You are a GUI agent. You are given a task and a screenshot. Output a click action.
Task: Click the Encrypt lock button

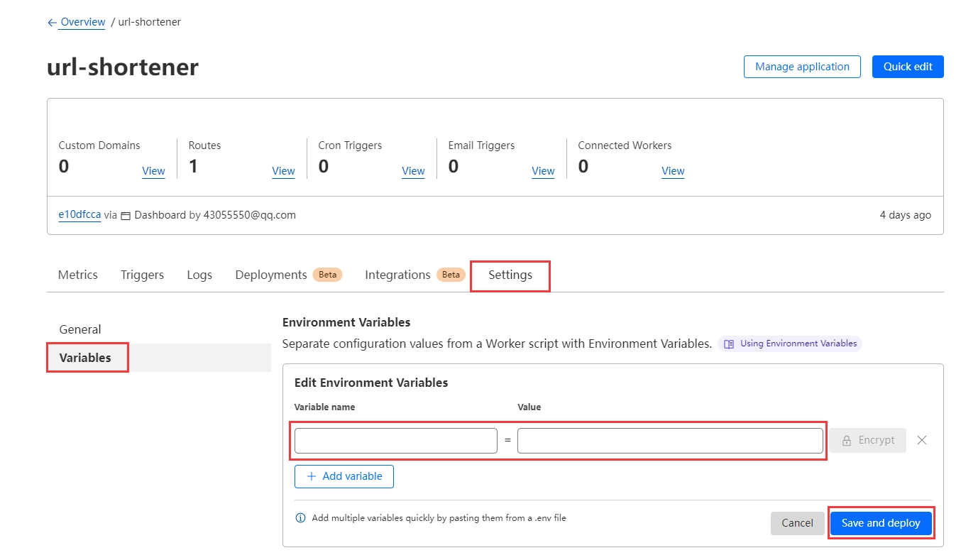pyautogui.click(x=867, y=440)
